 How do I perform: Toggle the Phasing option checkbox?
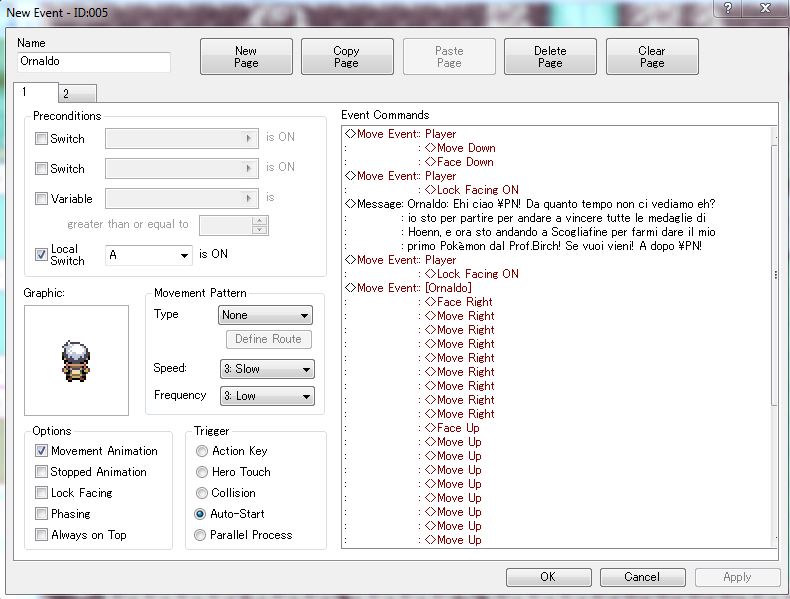click(42, 514)
